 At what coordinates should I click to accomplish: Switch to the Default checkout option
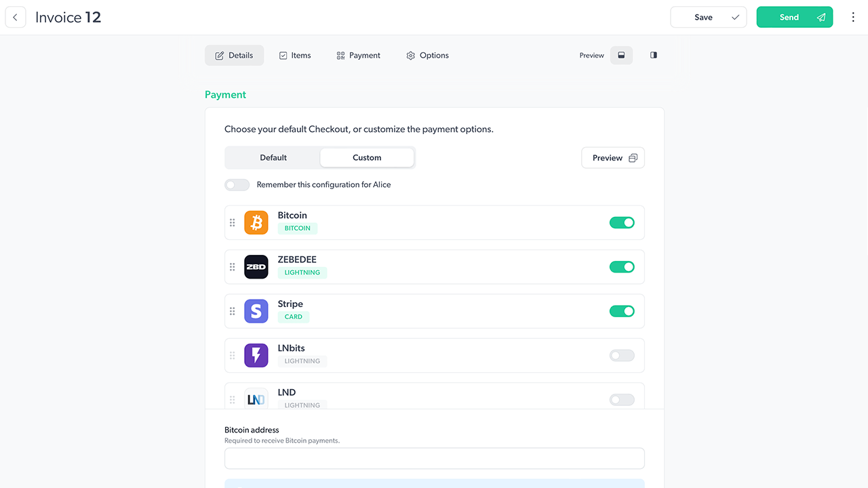273,157
